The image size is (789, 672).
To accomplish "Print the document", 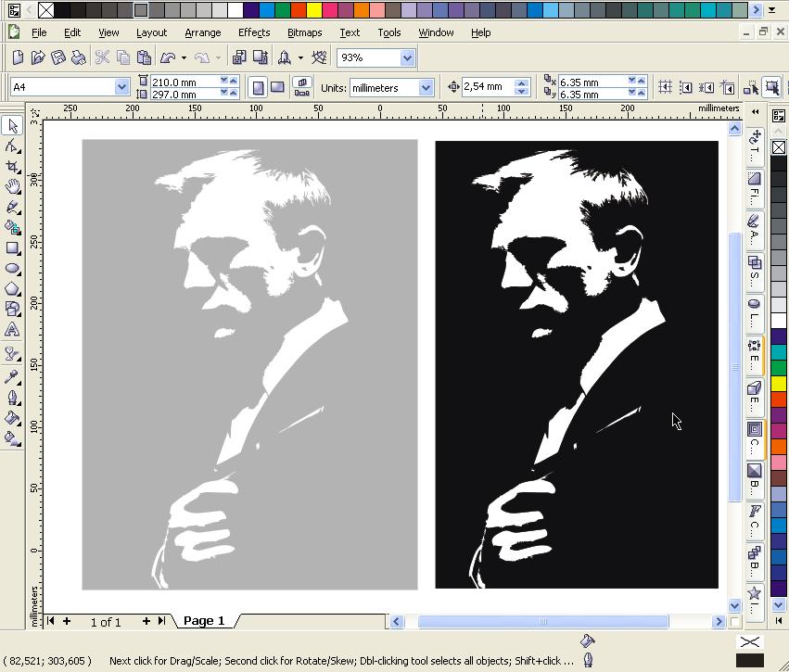I will (78, 57).
